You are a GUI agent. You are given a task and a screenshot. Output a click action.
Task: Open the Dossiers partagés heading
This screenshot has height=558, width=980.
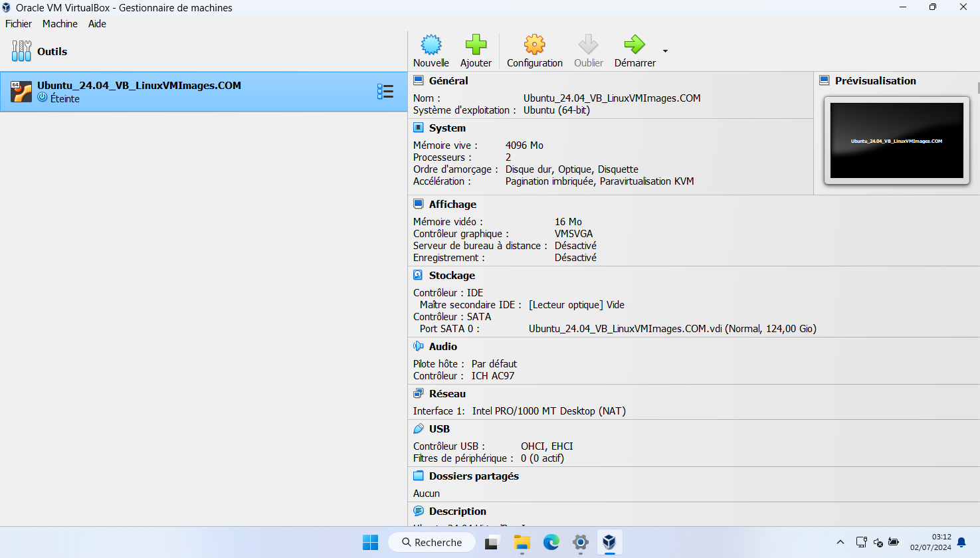pos(474,476)
